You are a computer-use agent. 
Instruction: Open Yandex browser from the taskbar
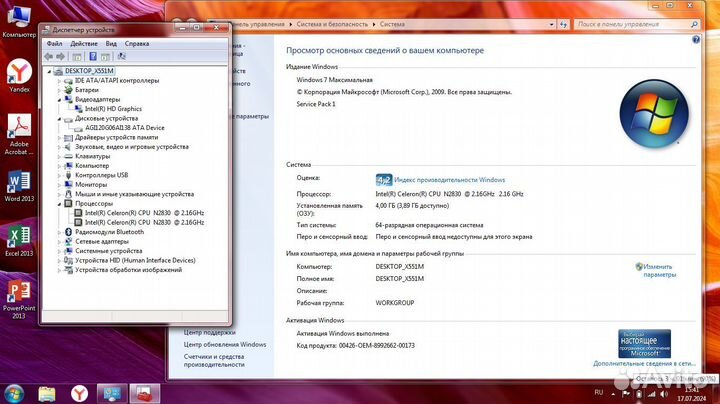coord(79,393)
